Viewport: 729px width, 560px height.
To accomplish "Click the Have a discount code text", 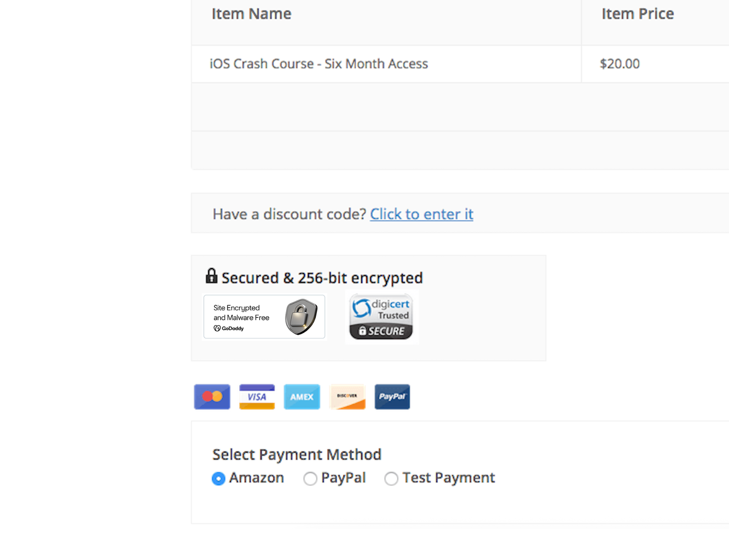I will 288,214.
